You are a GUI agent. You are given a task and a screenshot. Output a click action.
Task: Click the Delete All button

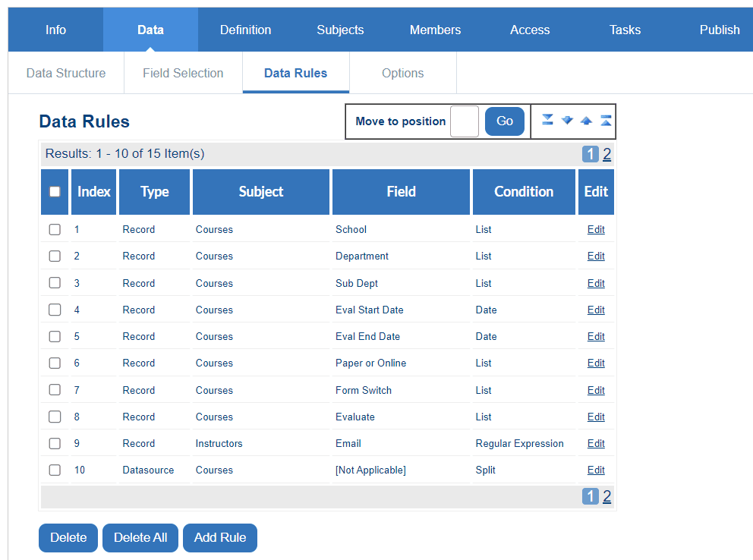tap(140, 537)
